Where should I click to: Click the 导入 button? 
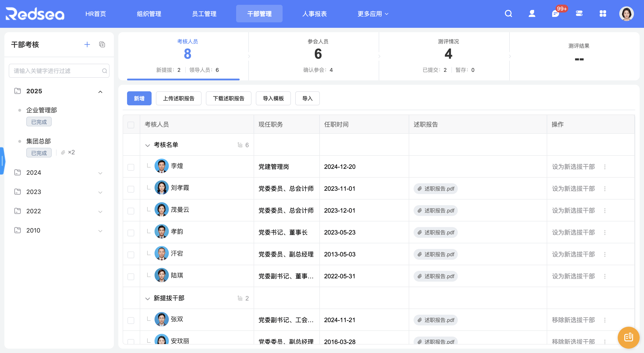(307, 98)
